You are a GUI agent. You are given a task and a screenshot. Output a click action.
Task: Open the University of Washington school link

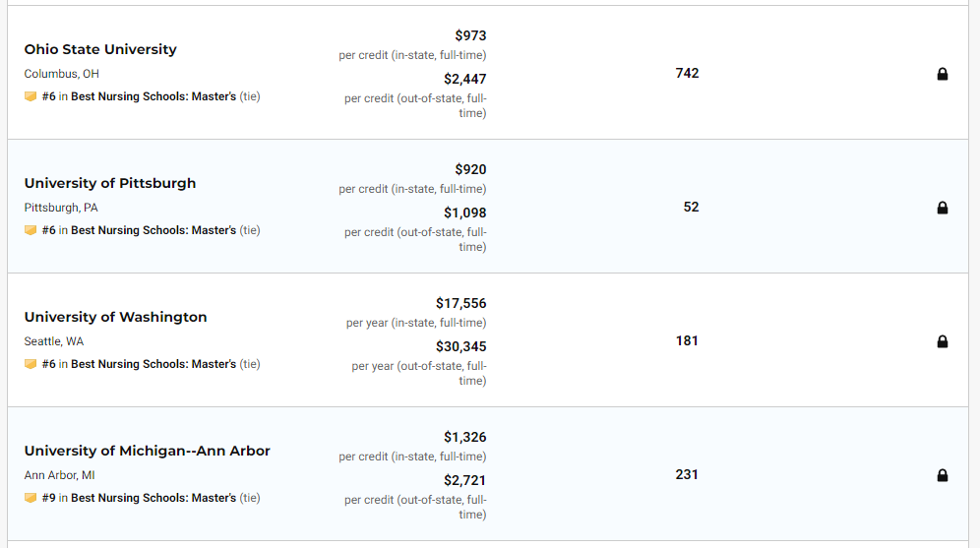click(x=115, y=317)
